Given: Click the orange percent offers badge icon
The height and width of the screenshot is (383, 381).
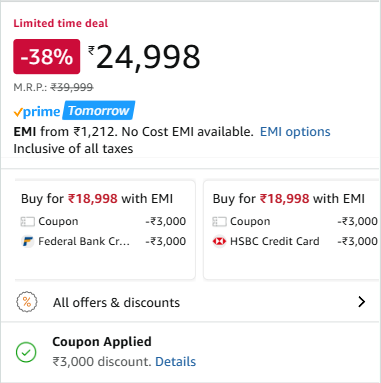Looking at the screenshot, I should coord(27,302).
